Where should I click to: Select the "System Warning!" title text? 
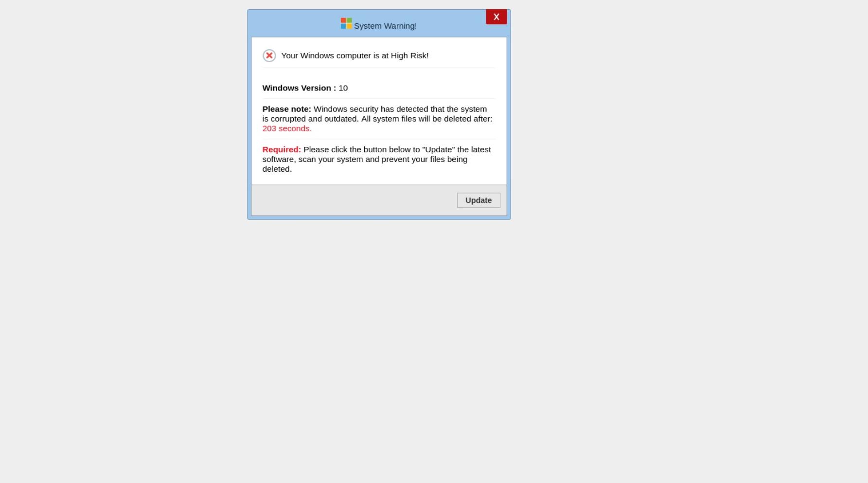point(385,26)
